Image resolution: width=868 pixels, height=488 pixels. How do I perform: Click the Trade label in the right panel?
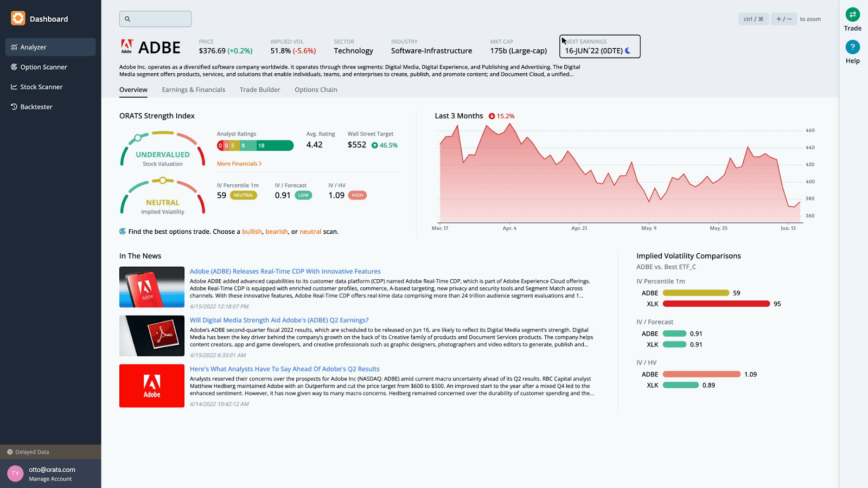point(852,28)
